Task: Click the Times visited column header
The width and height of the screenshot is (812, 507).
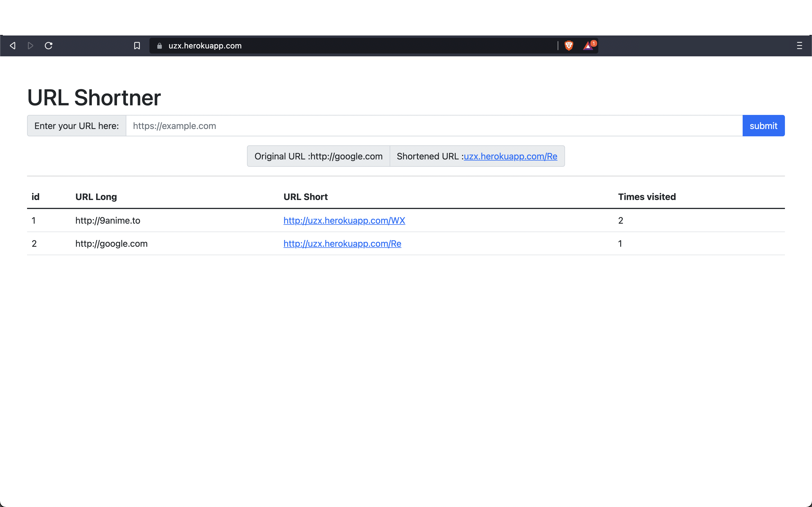Action: [646, 197]
